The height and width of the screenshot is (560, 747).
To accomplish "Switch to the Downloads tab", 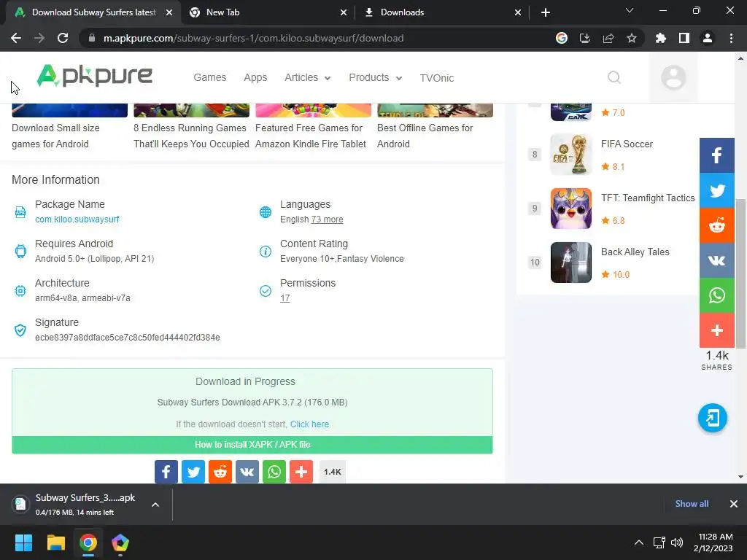I will [443, 12].
